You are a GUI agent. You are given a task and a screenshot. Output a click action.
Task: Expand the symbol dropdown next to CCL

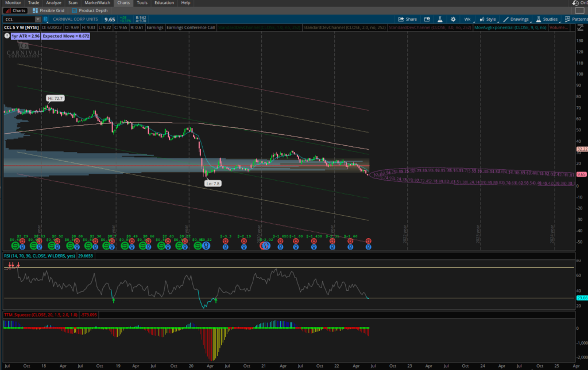[x=37, y=18]
